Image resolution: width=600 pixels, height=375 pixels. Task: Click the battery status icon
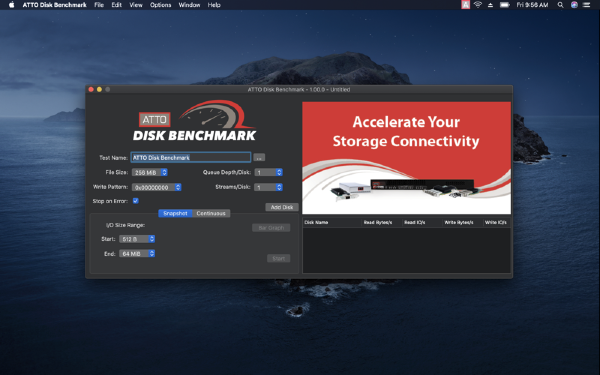click(505, 5)
